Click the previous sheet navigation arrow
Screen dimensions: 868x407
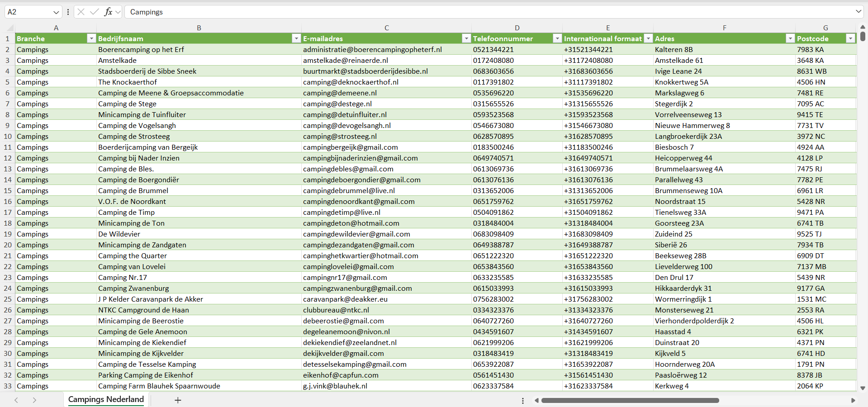point(16,400)
